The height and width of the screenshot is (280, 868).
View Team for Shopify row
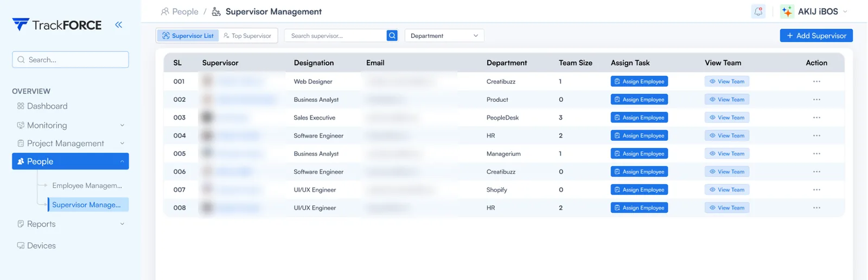tap(727, 190)
